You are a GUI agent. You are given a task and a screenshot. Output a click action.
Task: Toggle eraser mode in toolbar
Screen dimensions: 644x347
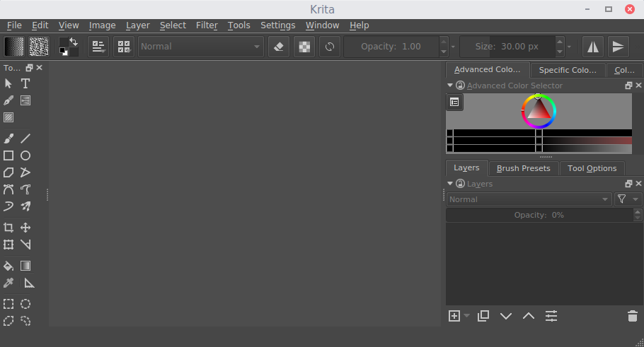coord(278,47)
